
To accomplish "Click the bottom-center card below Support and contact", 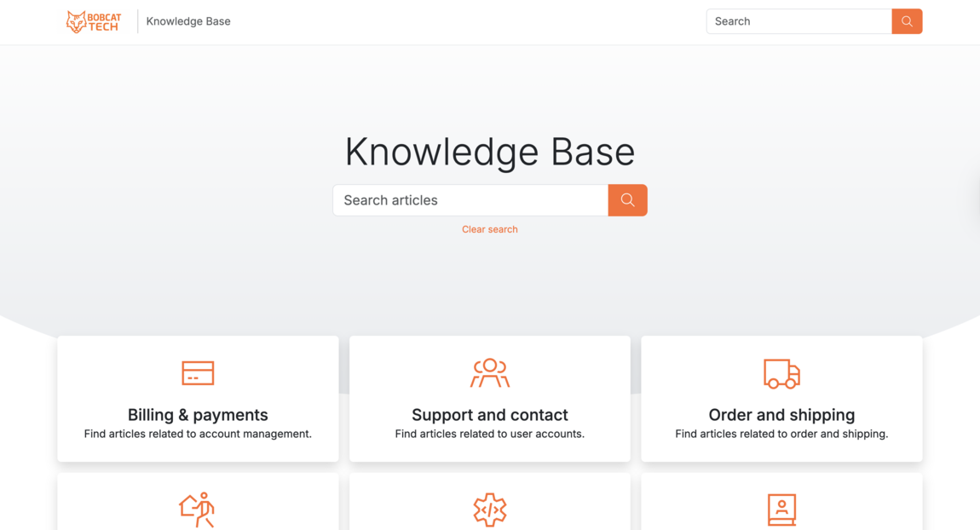I will pos(489,503).
